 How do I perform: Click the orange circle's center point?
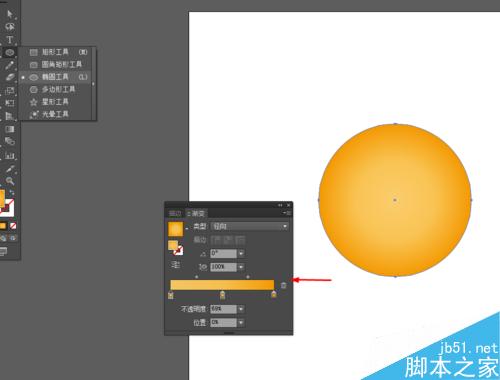coord(395,200)
